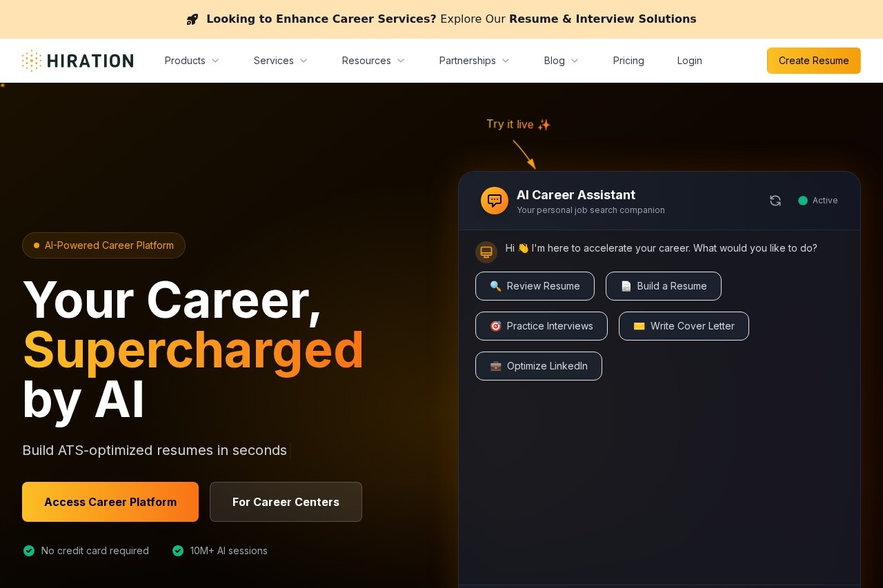Go to the Pricing page

click(x=628, y=61)
